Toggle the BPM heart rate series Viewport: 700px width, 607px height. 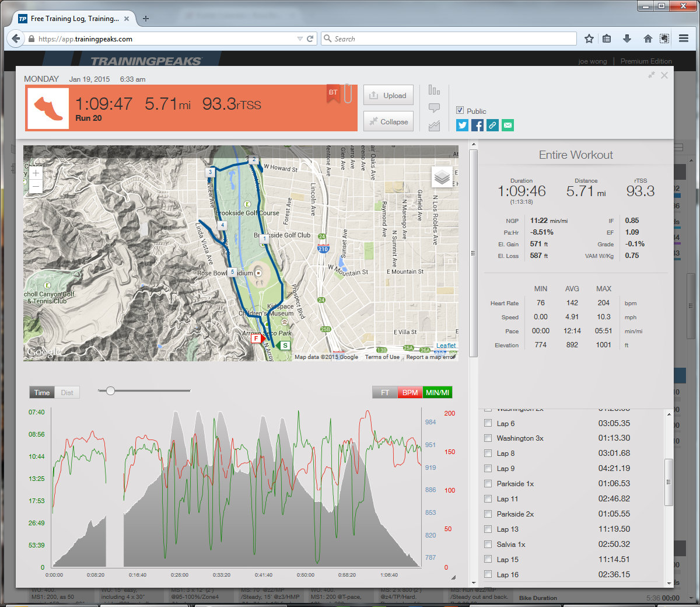pos(410,393)
